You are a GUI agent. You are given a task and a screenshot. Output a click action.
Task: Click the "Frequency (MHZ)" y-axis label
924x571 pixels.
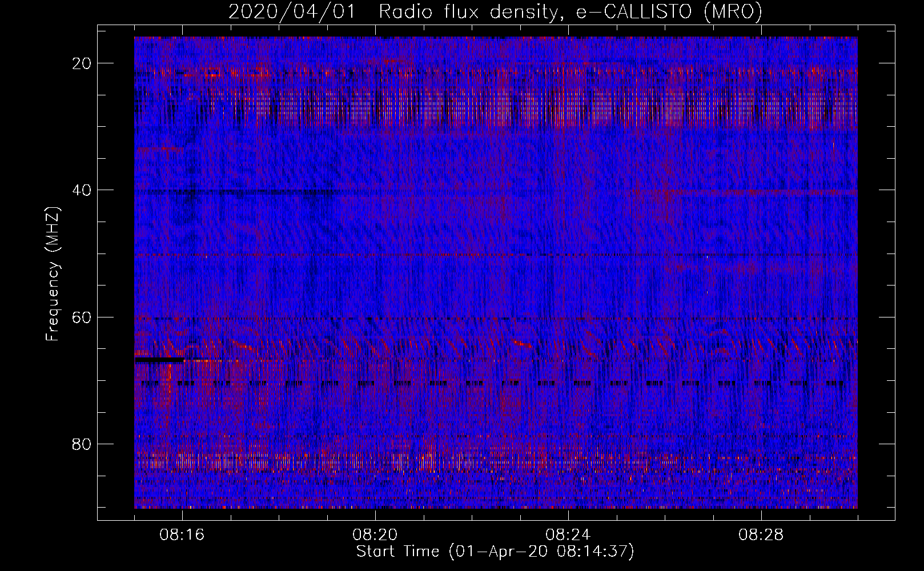point(53,274)
